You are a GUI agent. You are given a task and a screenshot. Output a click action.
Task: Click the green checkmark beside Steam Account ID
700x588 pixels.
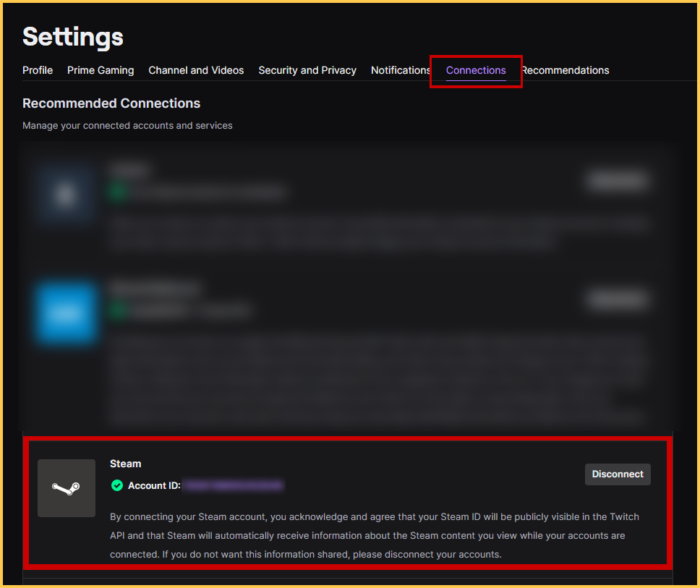pyautogui.click(x=117, y=485)
